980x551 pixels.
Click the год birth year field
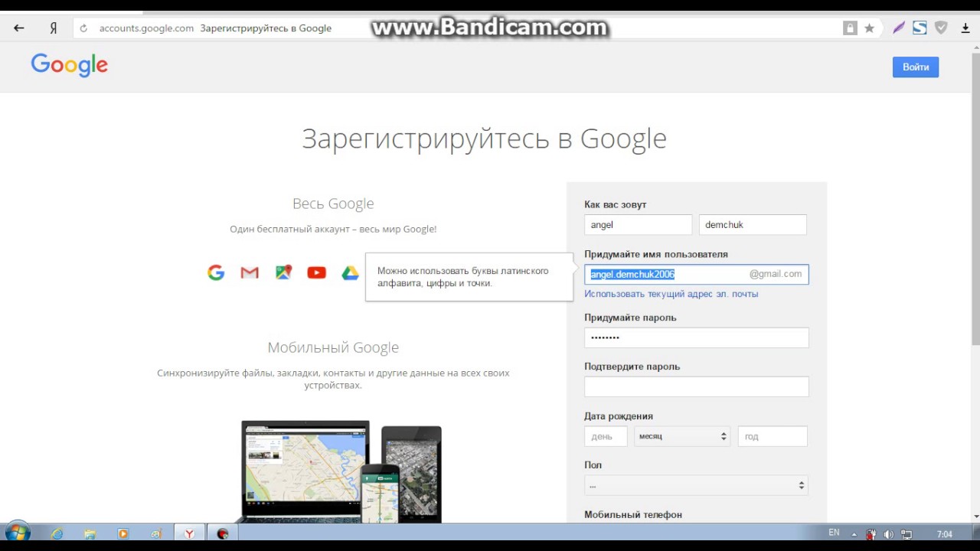coord(773,436)
